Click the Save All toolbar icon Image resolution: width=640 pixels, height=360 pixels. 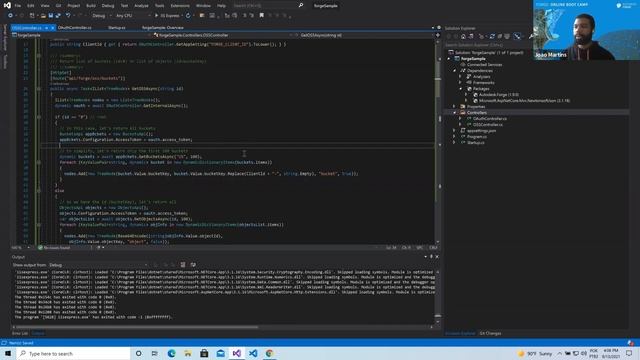point(58,16)
